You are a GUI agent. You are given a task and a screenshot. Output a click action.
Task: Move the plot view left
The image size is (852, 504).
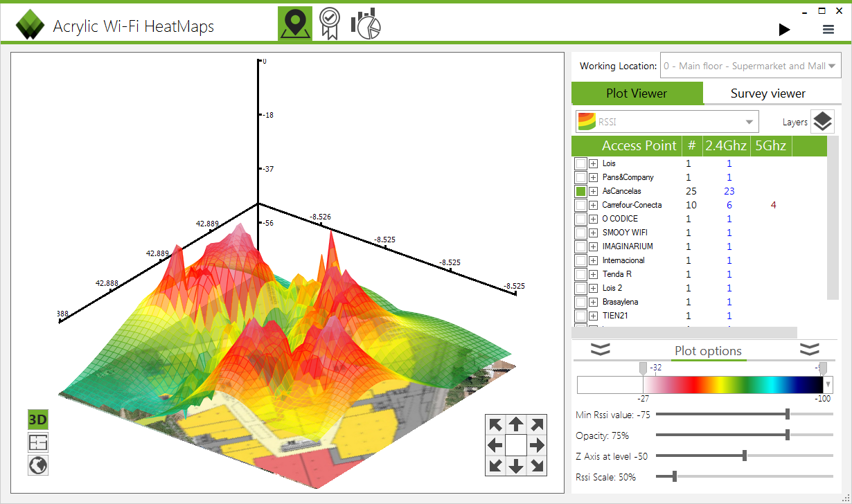(495, 444)
